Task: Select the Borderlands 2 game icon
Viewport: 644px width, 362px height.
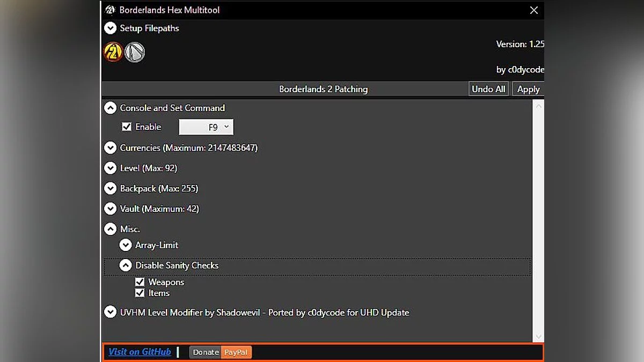Action: [x=113, y=52]
